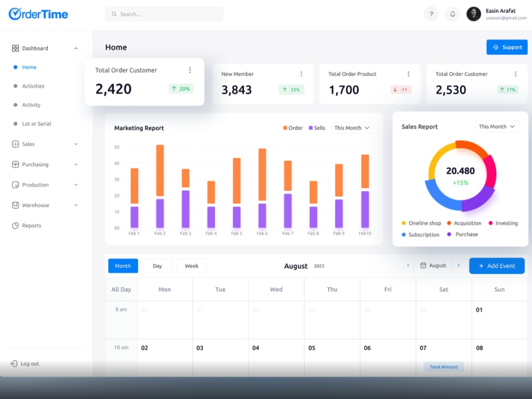Click the Feb 2 orange bar
Screen dimensions: 532x399
160,170
